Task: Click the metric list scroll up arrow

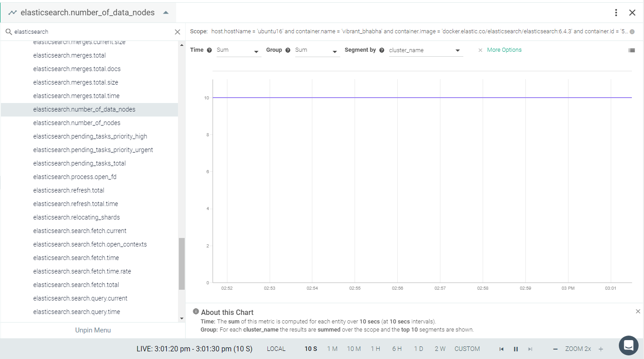Action: click(x=182, y=45)
